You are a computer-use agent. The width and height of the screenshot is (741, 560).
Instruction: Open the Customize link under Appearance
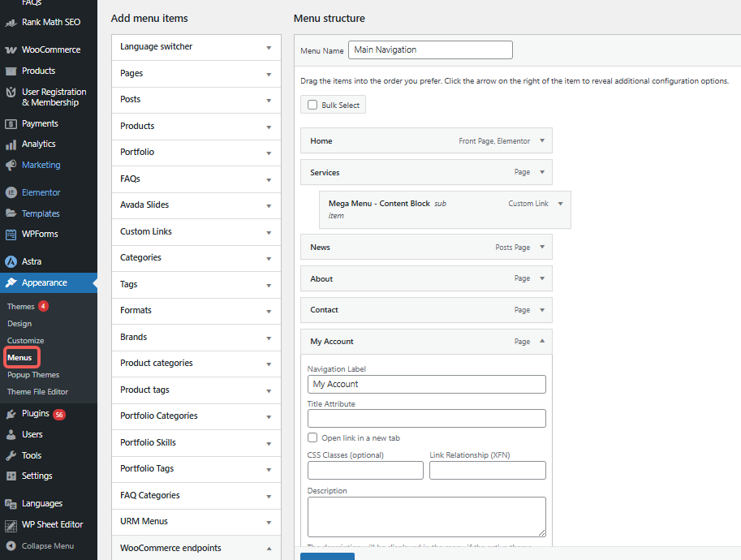coord(26,340)
